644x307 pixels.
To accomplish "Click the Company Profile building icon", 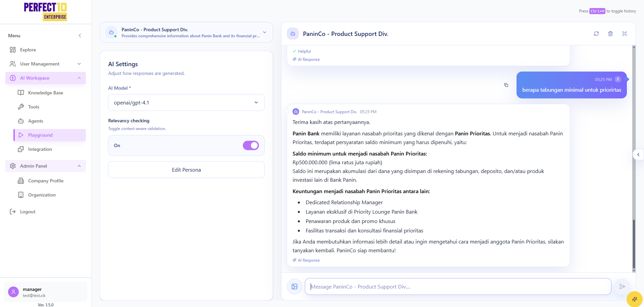I will point(21,181).
